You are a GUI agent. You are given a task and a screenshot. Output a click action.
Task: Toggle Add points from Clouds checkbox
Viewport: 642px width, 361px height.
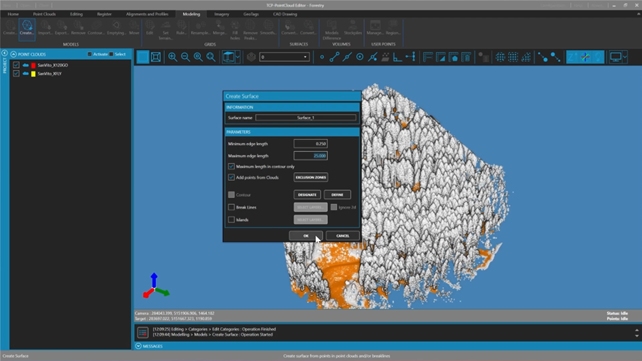(231, 178)
